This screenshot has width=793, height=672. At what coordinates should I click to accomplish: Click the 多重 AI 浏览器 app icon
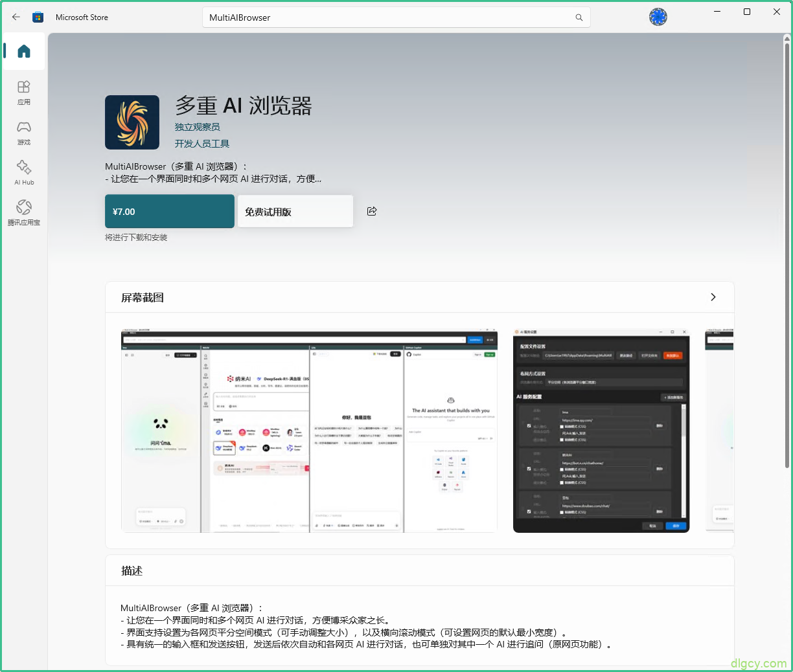(x=132, y=122)
